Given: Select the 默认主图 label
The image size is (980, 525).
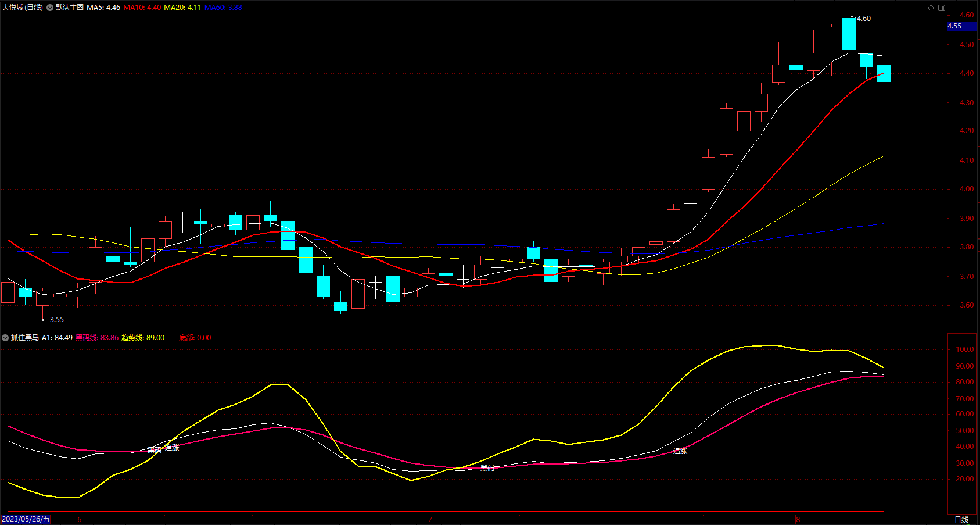Looking at the screenshot, I should tap(70, 8).
